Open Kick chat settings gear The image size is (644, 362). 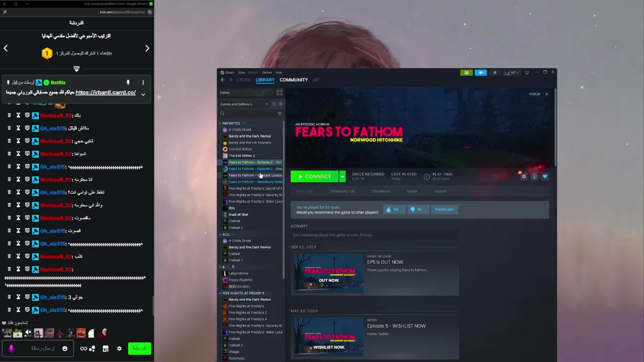(x=119, y=348)
